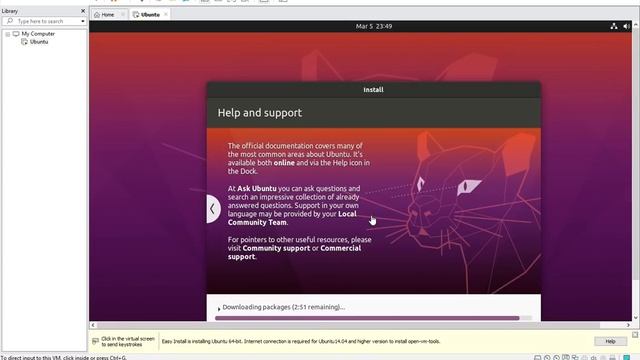Expand the Downloading packages details triangle
The height and width of the screenshot is (360, 640).
click(219, 309)
